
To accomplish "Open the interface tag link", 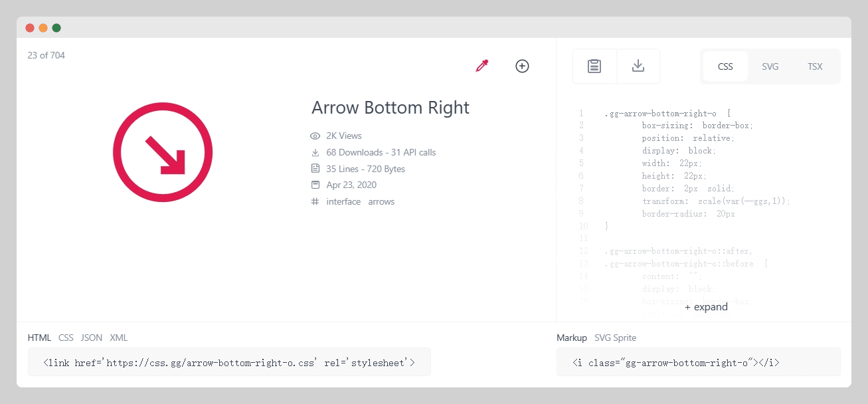I will tap(343, 201).
